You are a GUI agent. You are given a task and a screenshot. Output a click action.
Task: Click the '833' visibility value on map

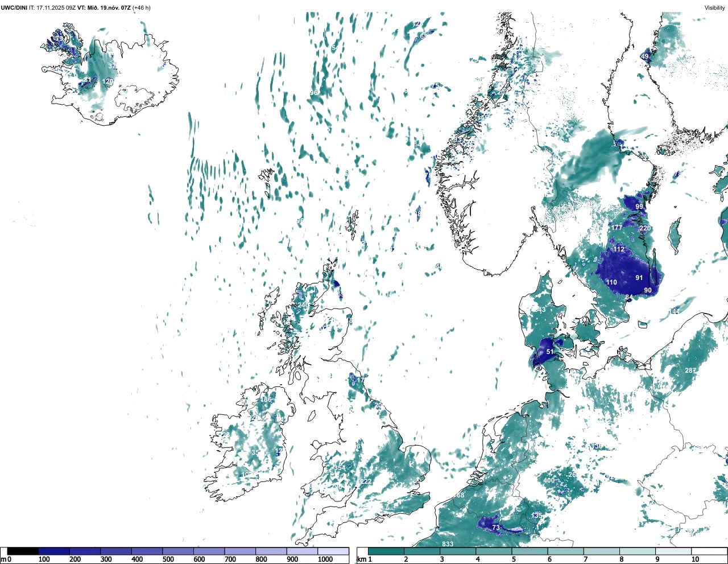coord(448,544)
